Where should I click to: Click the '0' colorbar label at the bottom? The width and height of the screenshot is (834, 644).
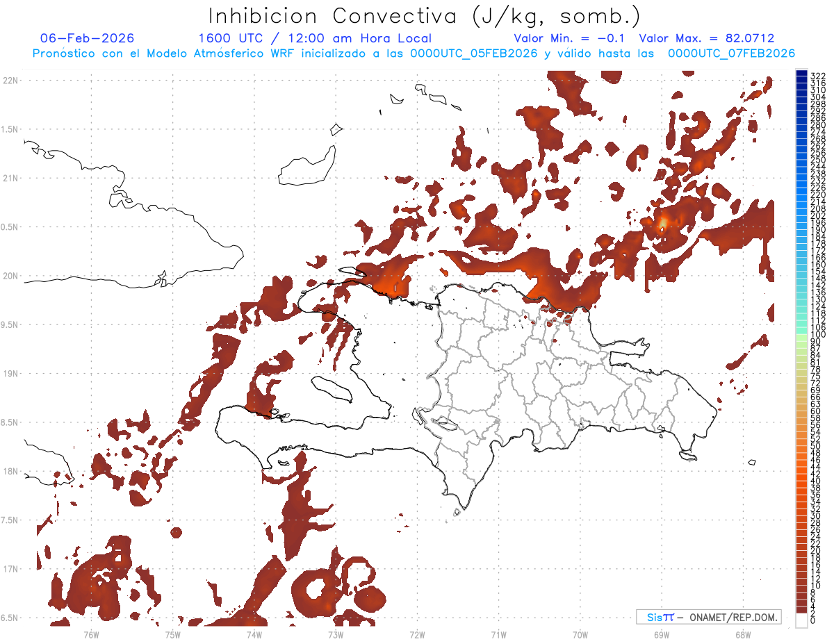pos(813,621)
